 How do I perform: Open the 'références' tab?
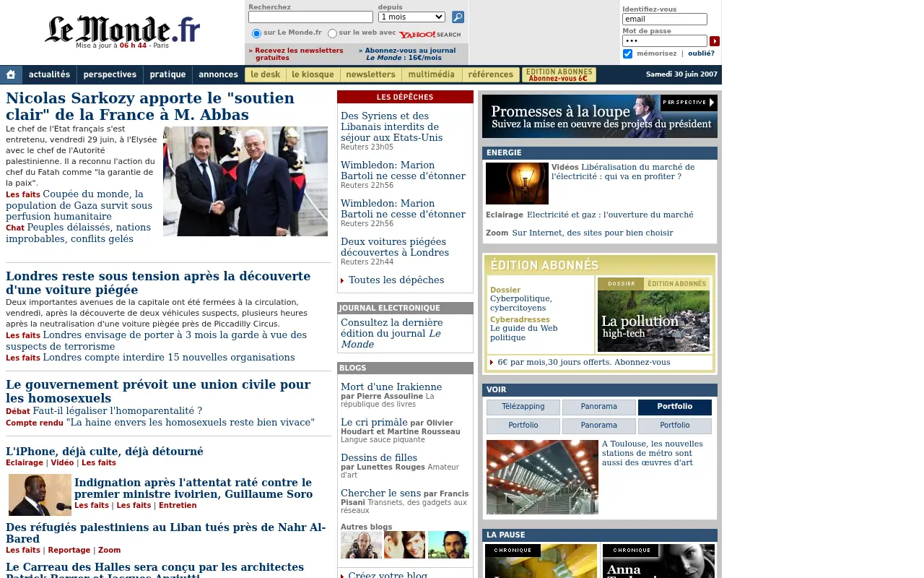coord(490,74)
